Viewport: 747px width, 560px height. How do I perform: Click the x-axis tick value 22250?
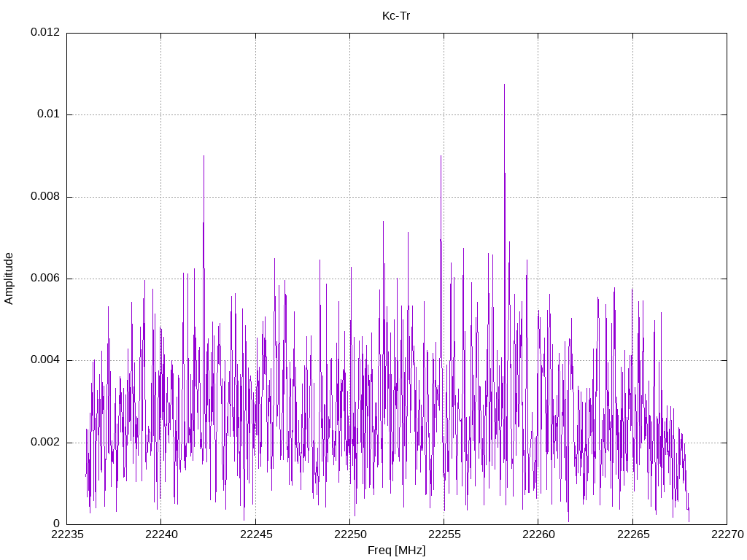[349, 534]
